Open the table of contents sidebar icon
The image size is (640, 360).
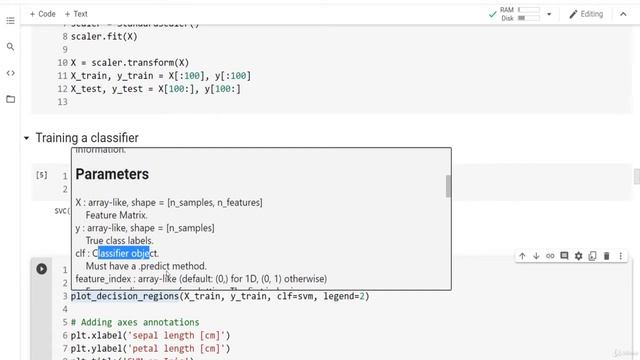(10, 20)
